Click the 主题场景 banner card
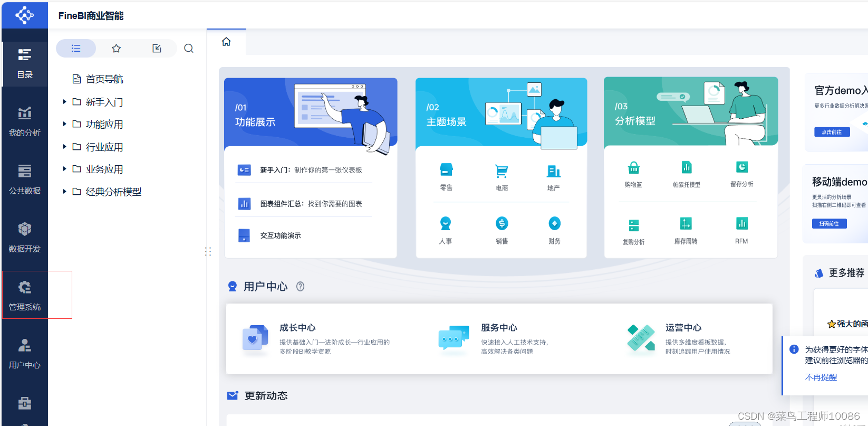The image size is (868, 426). pos(501,112)
